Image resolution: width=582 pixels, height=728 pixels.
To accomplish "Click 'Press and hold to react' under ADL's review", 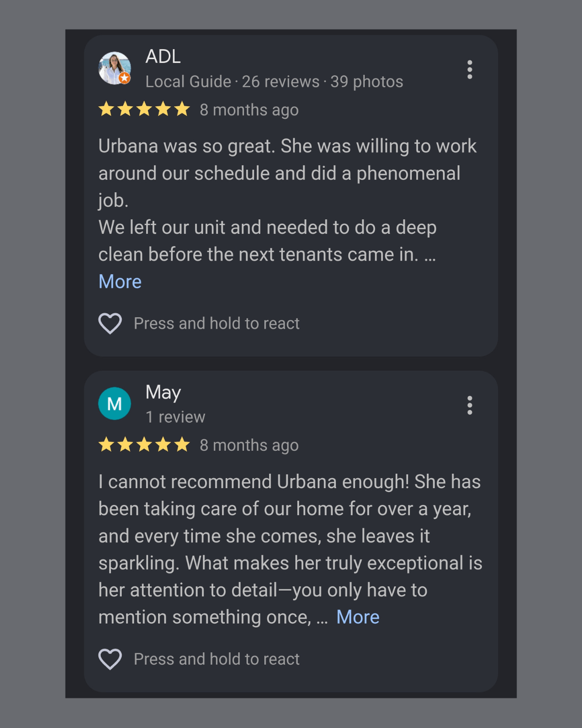I will 217,323.
